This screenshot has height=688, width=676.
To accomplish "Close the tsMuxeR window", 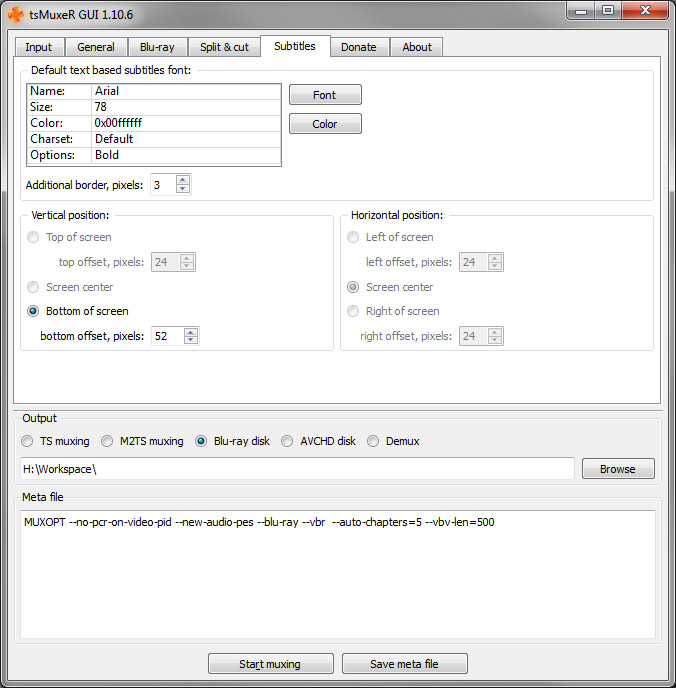I will click(x=645, y=11).
